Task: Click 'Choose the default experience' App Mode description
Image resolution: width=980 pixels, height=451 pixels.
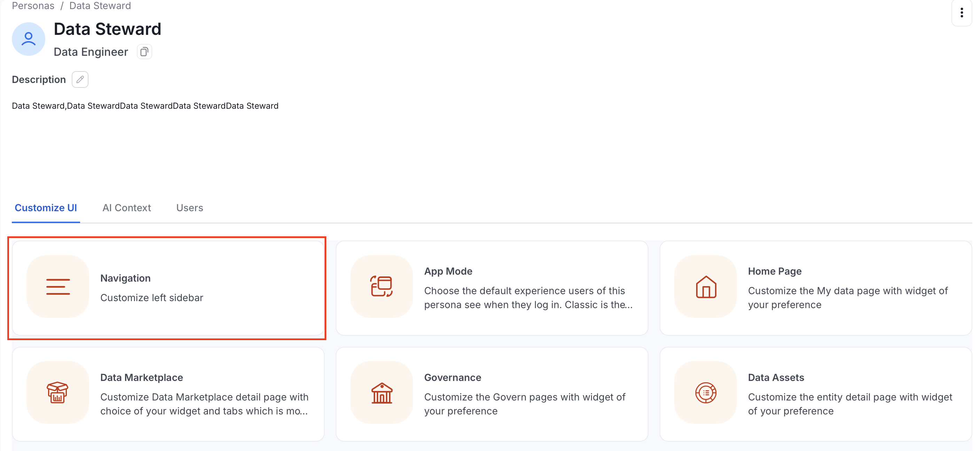Action: [528, 298]
